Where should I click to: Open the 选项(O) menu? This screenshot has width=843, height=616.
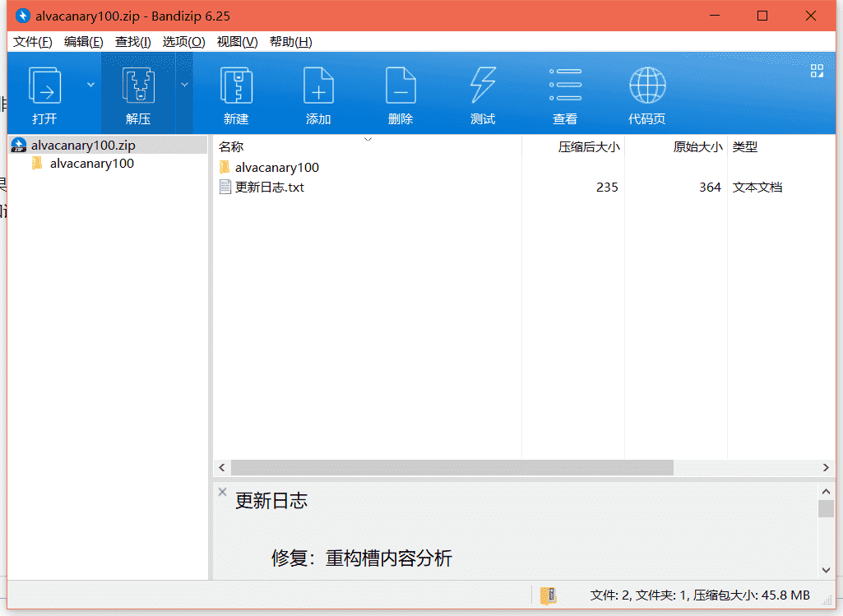point(184,42)
